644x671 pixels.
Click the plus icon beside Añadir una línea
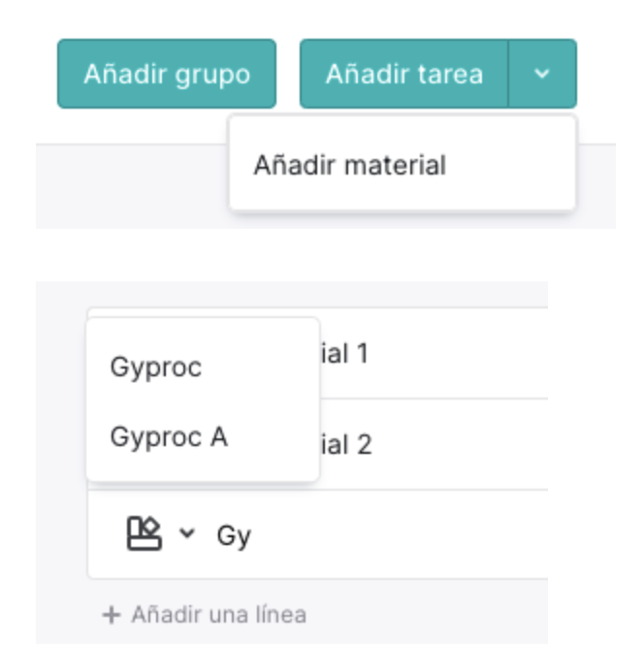coord(112,616)
